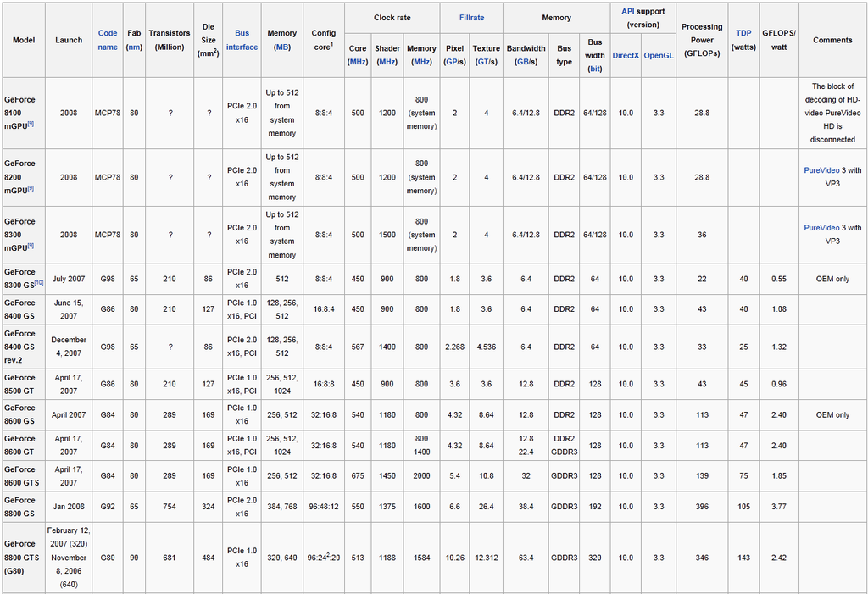Click the GB link under Bandwidth

click(522, 62)
